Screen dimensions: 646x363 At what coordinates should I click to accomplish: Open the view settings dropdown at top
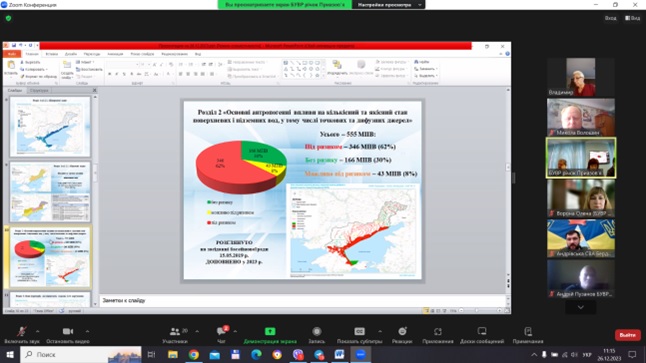[389, 5]
